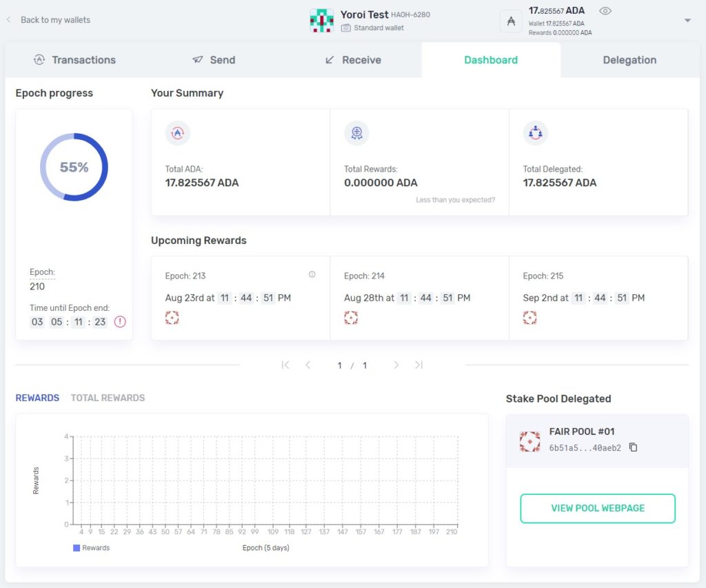Click the FAIR POOL #01 avatar icon
This screenshot has width=706, height=588.
pyautogui.click(x=530, y=442)
